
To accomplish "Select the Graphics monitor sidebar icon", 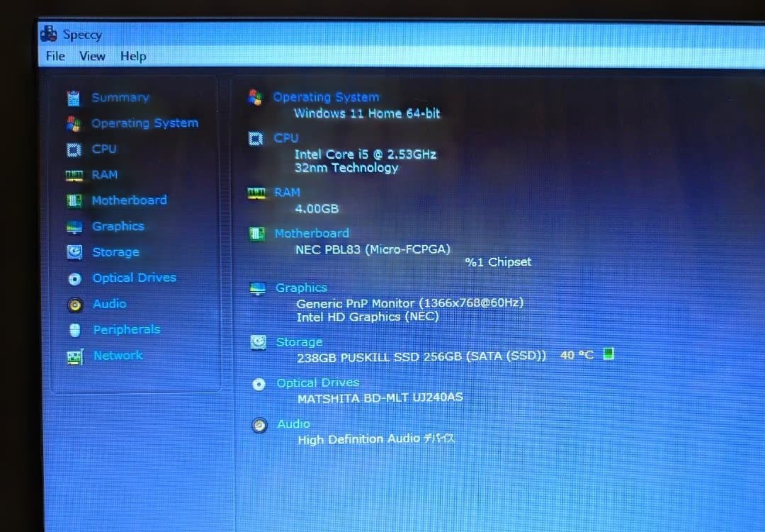I will 74,227.
